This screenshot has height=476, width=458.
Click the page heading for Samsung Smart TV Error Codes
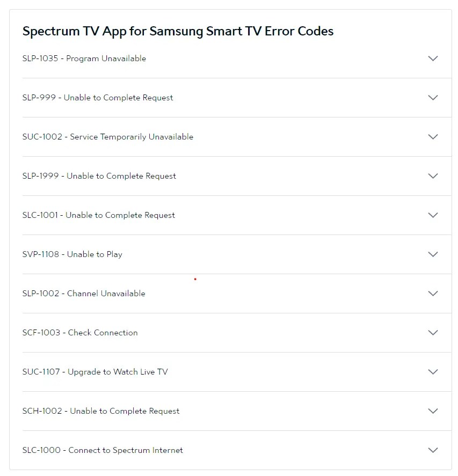[x=178, y=31]
